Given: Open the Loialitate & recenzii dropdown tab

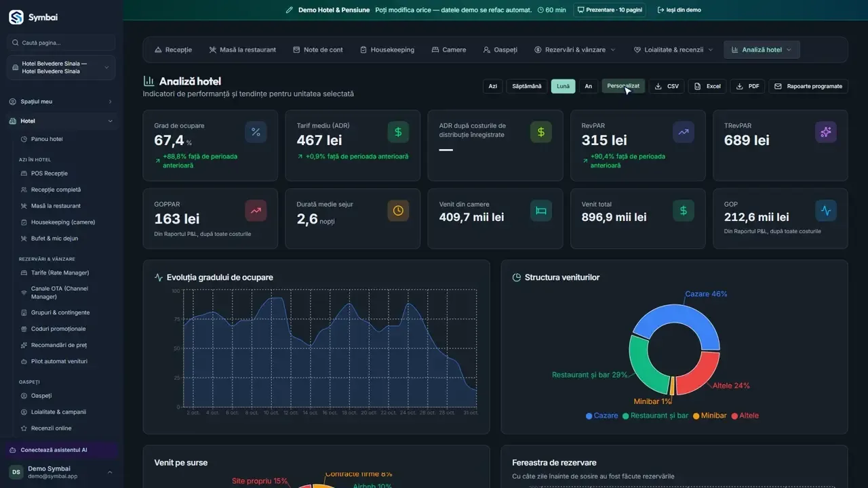Looking at the screenshot, I should point(673,49).
